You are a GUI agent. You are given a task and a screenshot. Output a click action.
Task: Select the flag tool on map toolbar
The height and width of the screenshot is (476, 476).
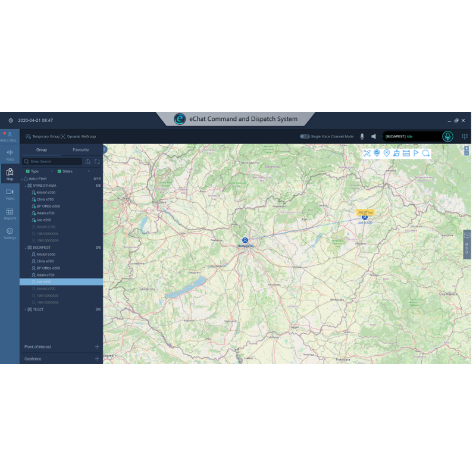pyautogui.click(x=416, y=154)
